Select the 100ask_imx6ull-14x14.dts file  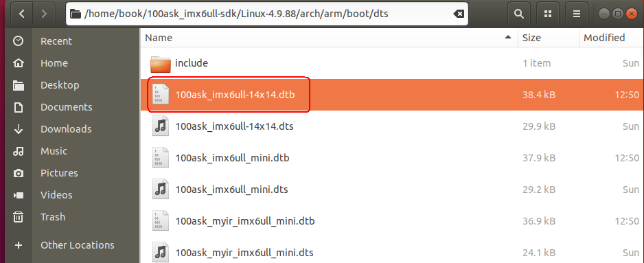392,126
